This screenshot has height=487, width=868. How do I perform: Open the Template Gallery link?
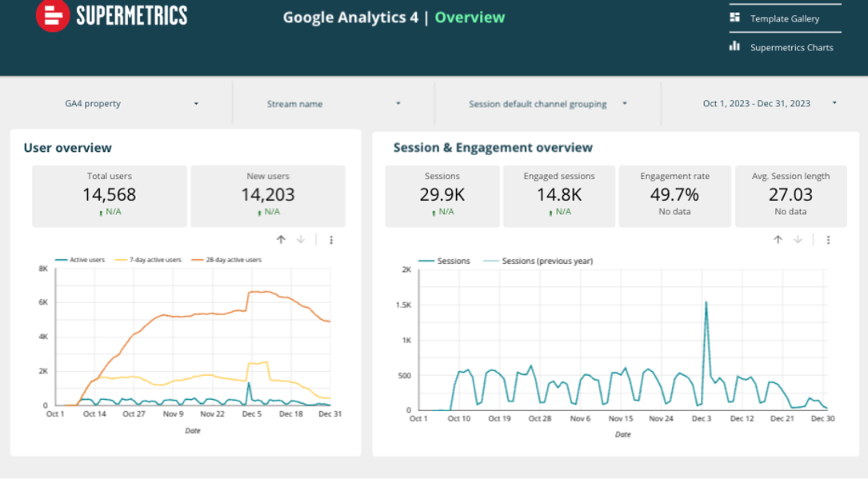pos(784,18)
